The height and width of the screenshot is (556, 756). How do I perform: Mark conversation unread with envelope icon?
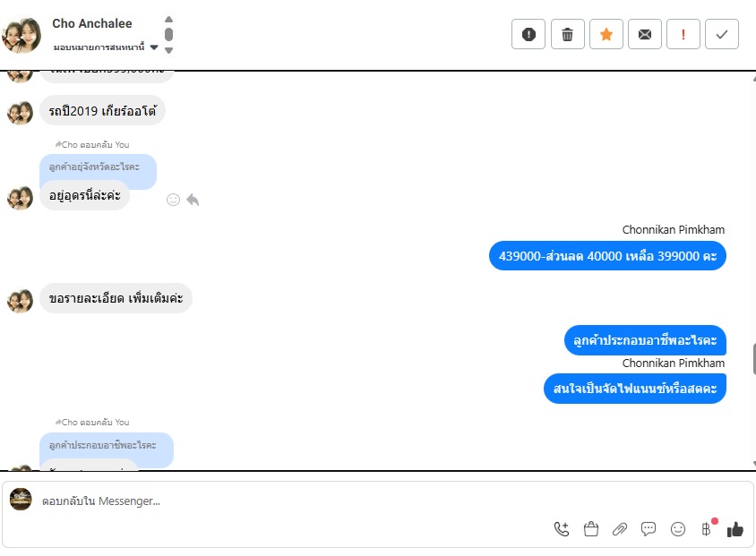tap(645, 34)
